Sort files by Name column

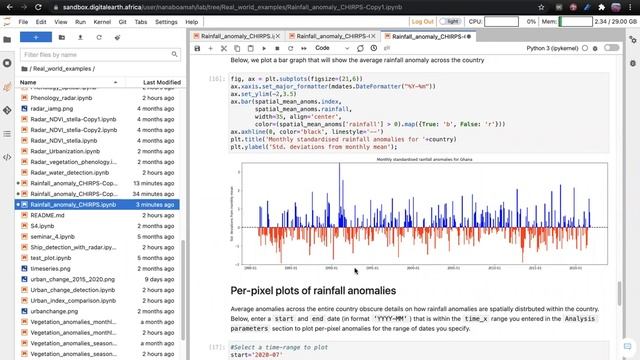point(69,82)
